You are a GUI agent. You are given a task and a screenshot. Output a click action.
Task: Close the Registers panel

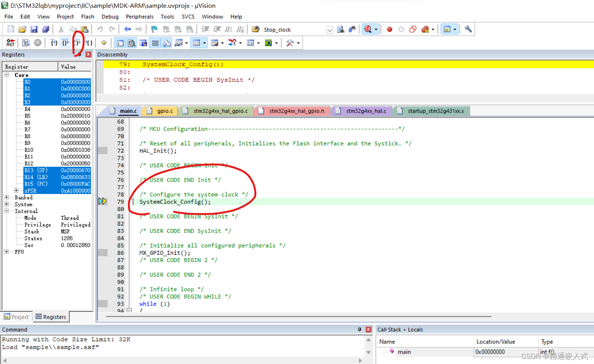click(88, 54)
